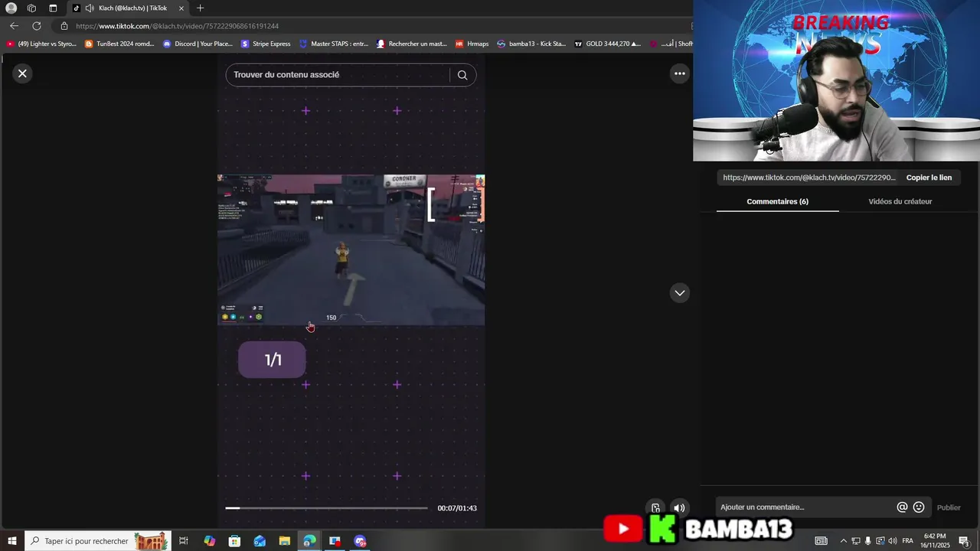Open the browser profile avatar
This screenshot has width=980, height=551.
point(11,8)
